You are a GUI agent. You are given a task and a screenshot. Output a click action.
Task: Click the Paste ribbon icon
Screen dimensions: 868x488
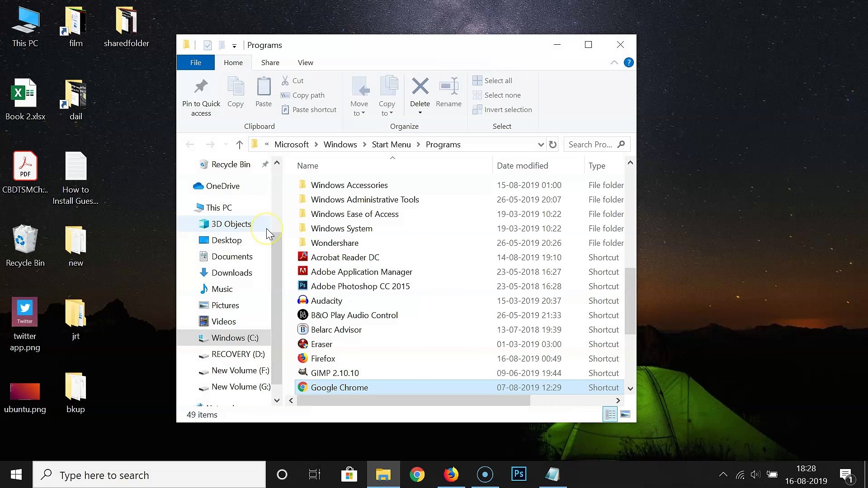pyautogui.click(x=264, y=87)
